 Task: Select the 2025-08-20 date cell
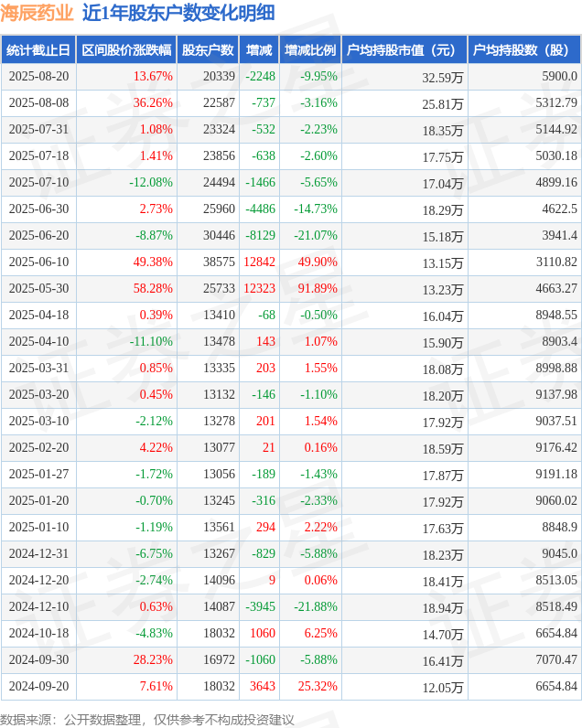click(x=38, y=76)
